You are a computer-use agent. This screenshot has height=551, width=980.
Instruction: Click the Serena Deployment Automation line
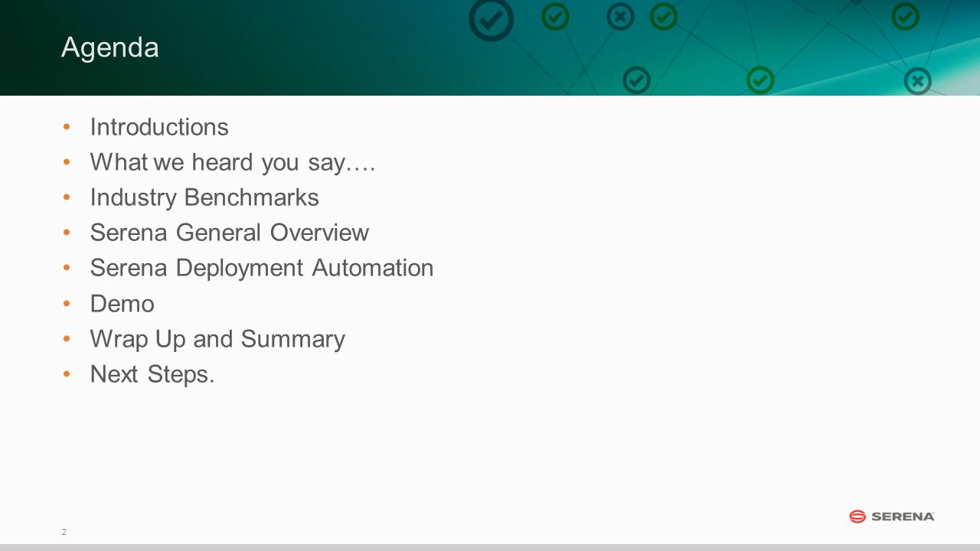click(x=262, y=268)
